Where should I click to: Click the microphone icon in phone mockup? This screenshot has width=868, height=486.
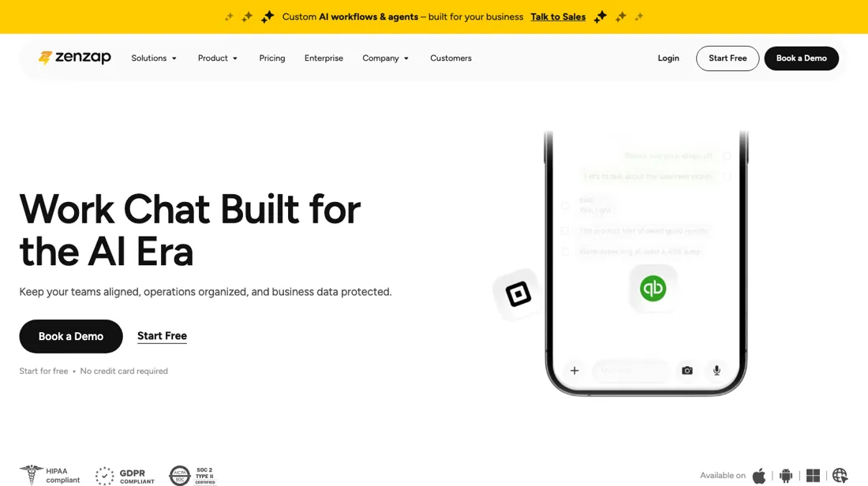pyautogui.click(x=716, y=370)
